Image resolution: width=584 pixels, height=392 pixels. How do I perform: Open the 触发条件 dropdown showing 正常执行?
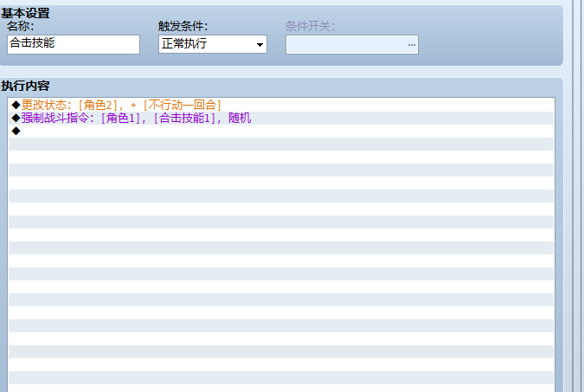[x=213, y=44]
